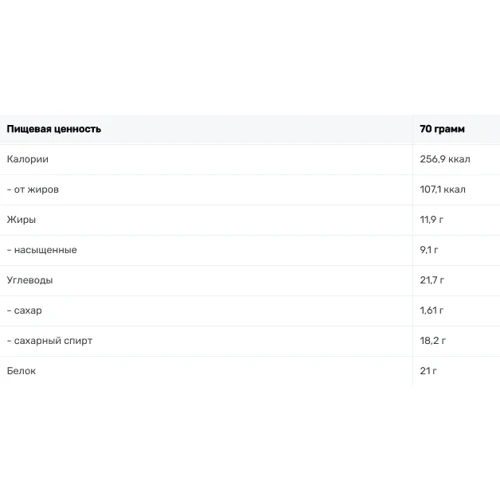This screenshot has height=500, width=500.
Task: Select the 21,7 г carbohydrates value
Action: pos(432,280)
